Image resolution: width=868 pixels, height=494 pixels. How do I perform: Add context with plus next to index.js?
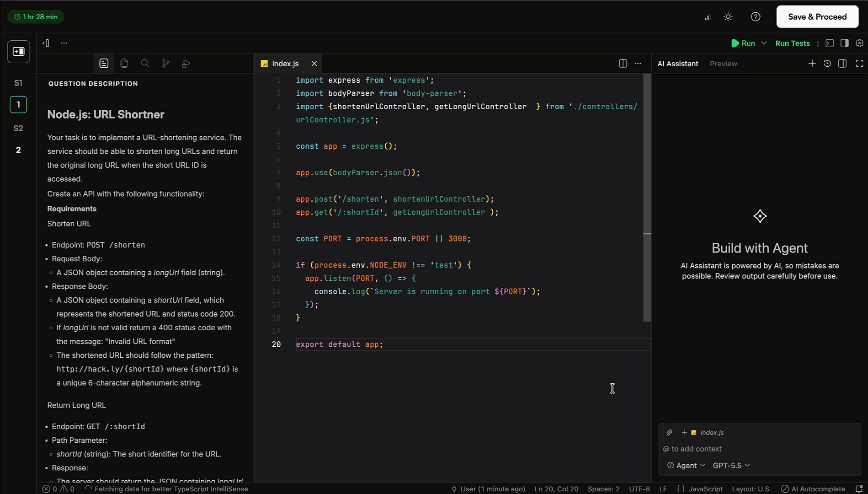pos(685,432)
